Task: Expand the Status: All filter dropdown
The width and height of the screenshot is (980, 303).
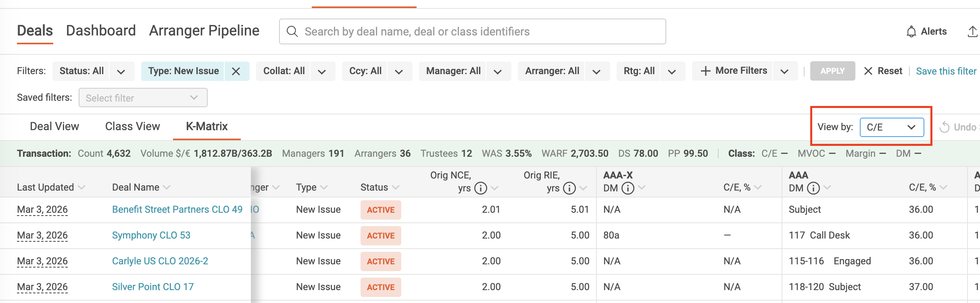Action: point(121,72)
